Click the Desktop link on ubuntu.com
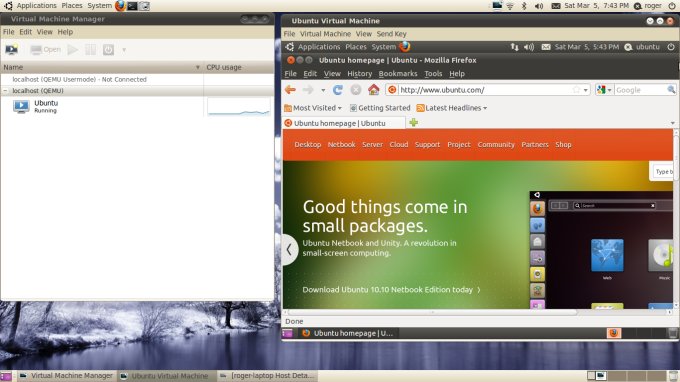680x382 pixels. pos(307,145)
